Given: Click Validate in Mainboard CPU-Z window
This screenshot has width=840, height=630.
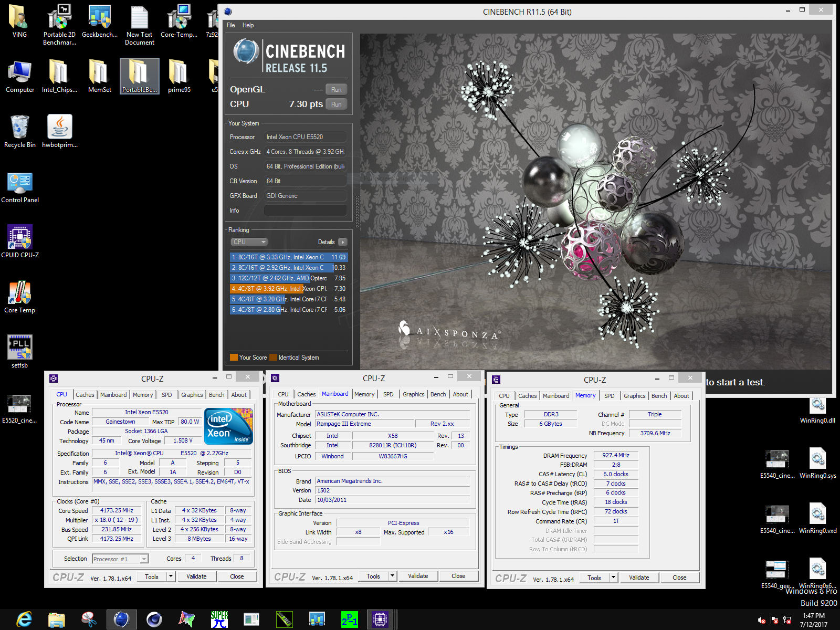Looking at the screenshot, I should click(418, 576).
